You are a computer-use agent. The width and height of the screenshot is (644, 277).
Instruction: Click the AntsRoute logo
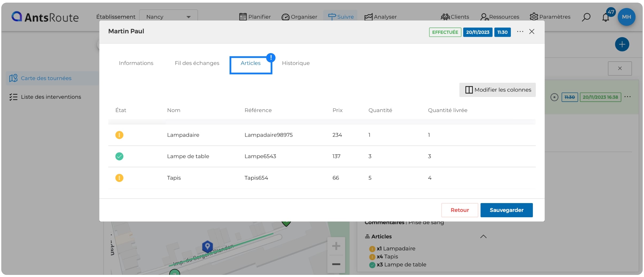45,17
